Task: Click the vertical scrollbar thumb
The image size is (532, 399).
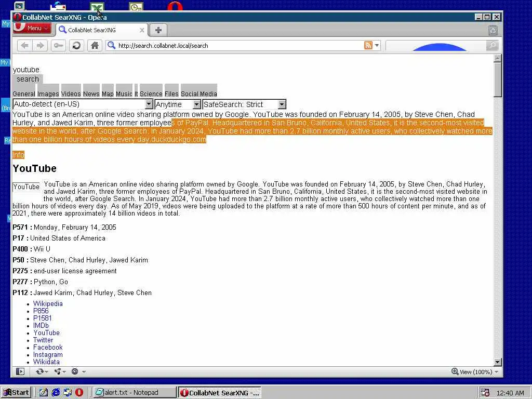Action: coord(497,79)
